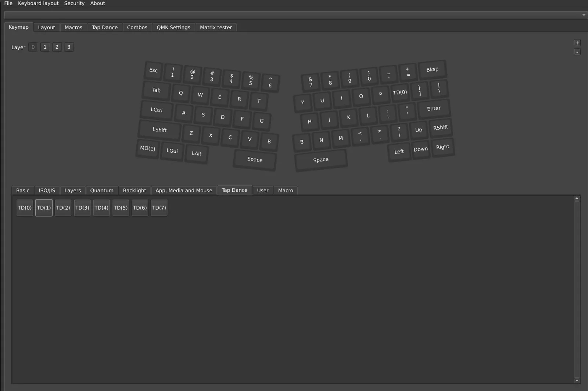Select the LAlt key on keymap

pos(197,153)
